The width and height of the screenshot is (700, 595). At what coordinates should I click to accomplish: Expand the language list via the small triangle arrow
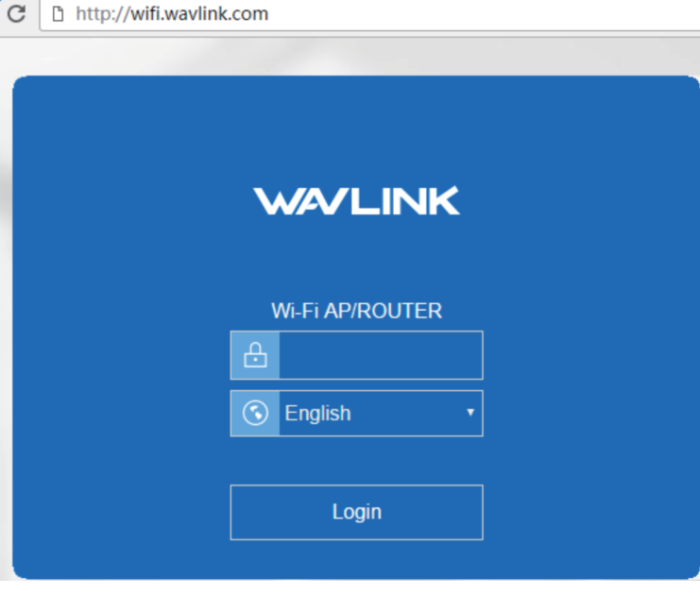[x=470, y=413]
